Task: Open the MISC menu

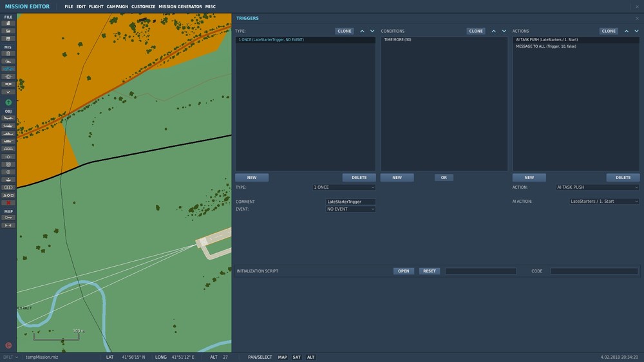Action: pyautogui.click(x=211, y=6)
